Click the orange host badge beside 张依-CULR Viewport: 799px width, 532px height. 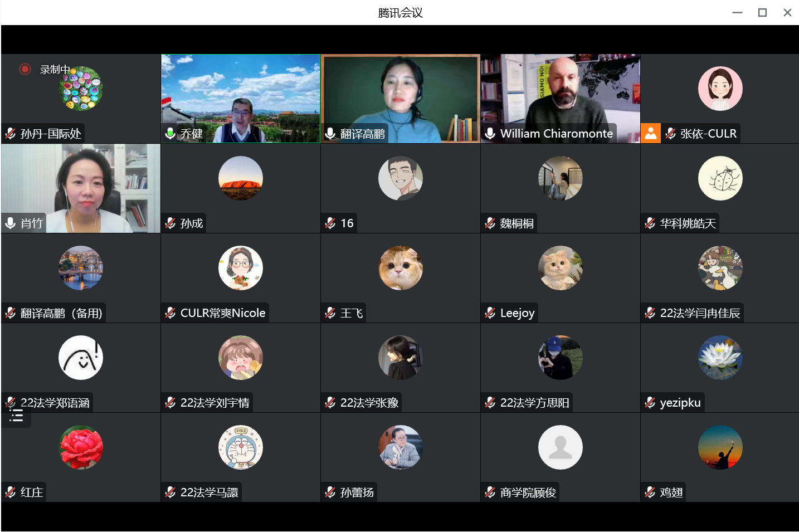[x=650, y=134]
